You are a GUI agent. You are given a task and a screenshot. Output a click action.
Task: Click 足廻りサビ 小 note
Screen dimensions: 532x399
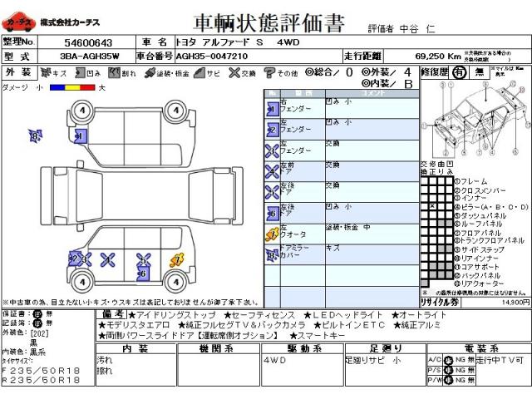(373, 360)
